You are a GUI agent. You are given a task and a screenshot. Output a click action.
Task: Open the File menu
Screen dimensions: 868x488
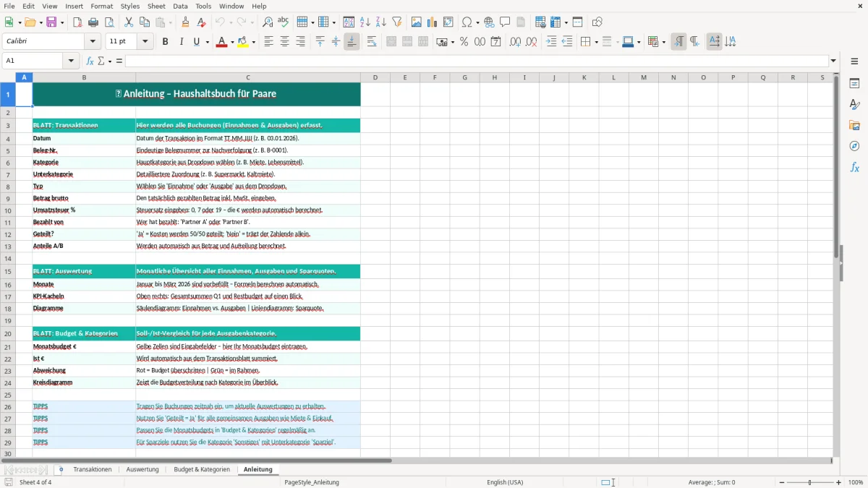coord(9,6)
